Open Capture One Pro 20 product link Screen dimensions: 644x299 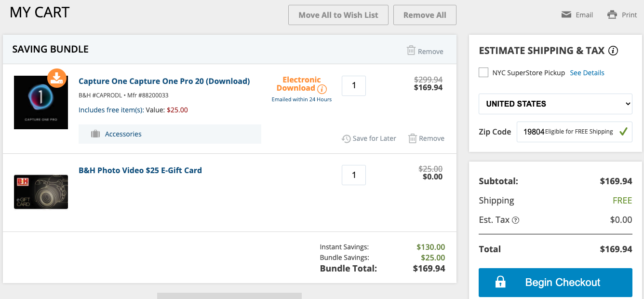[164, 81]
